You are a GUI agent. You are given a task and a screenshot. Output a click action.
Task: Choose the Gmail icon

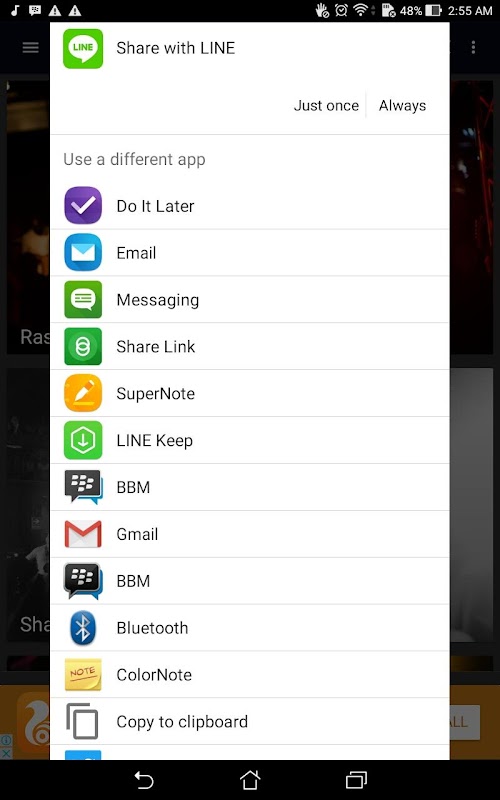(83, 534)
